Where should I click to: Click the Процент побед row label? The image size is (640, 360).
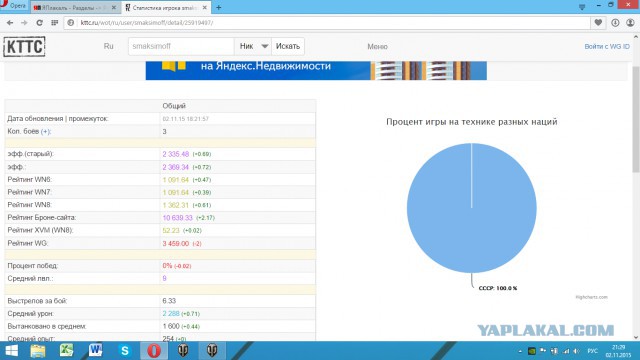[33, 266]
